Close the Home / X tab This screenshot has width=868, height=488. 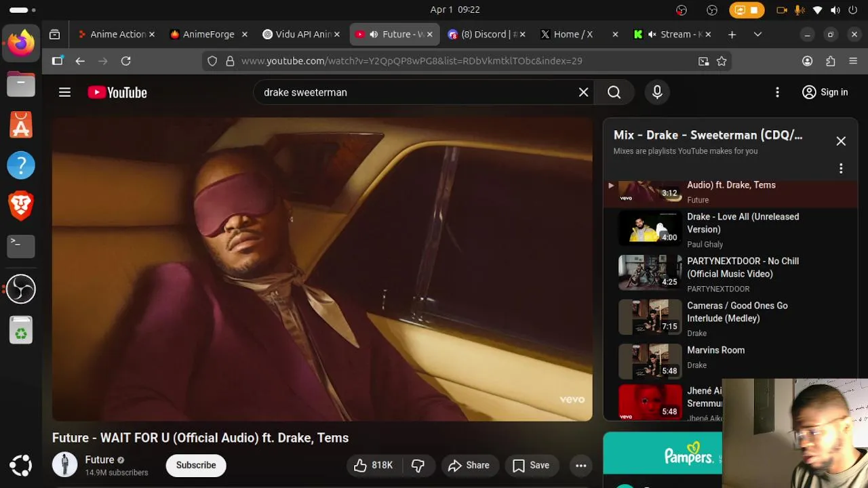[615, 34]
